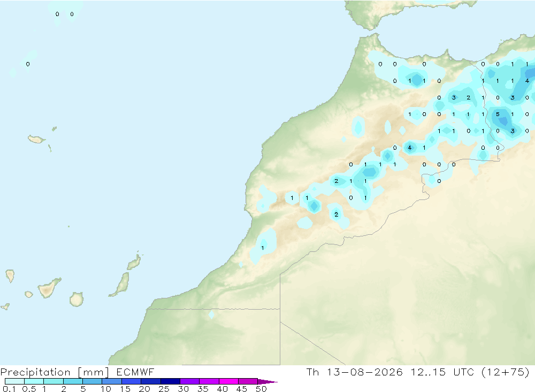
Task: Select the 30–35 mm purple legend swatch
Action: click(x=189, y=381)
